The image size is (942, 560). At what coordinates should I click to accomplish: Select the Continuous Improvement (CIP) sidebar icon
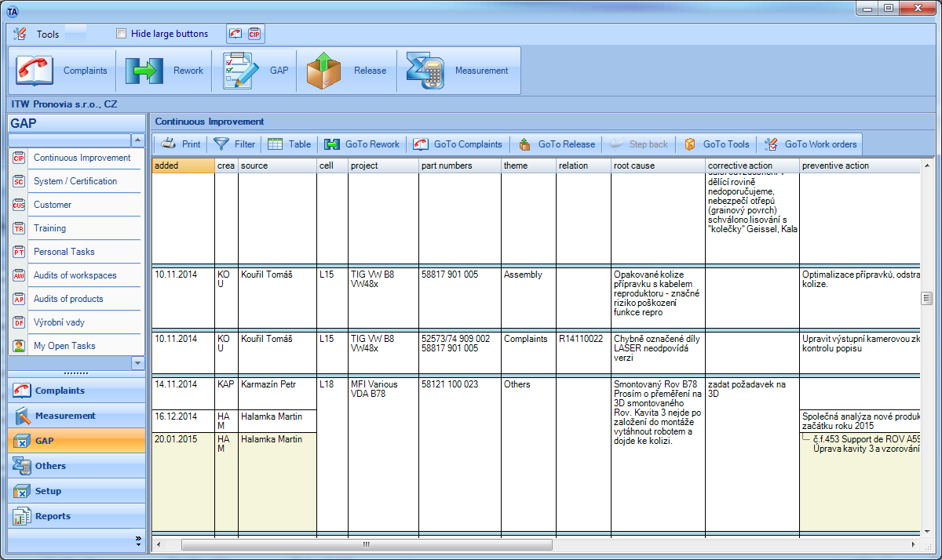point(19,157)
